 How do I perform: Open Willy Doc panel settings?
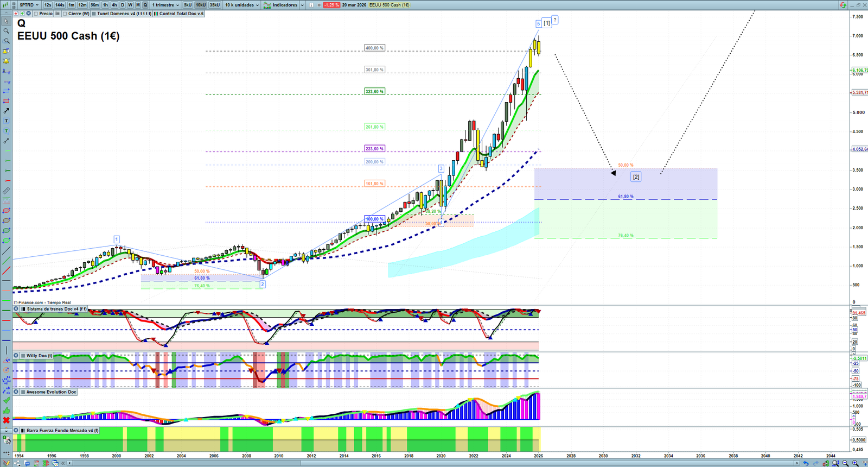(23, 356)
